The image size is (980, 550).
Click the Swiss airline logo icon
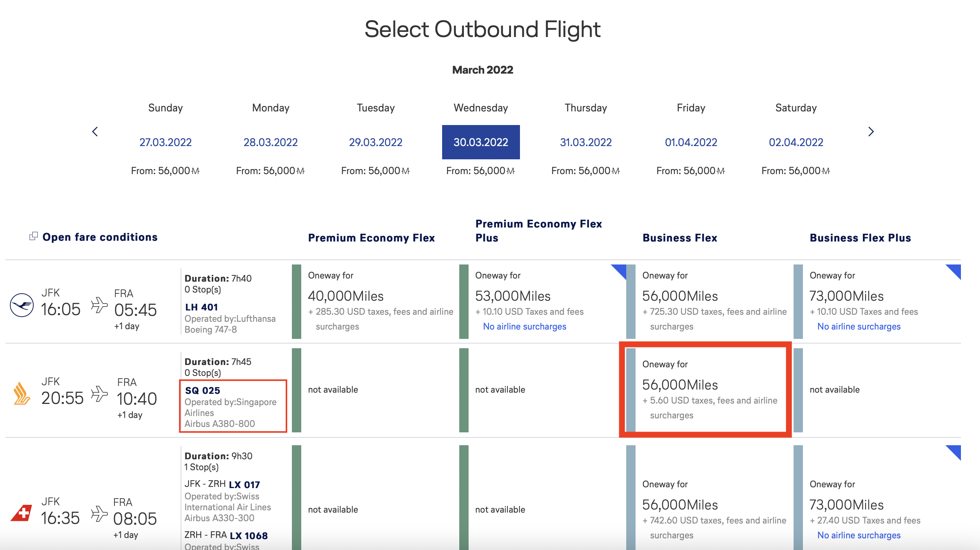pos(22,513)
